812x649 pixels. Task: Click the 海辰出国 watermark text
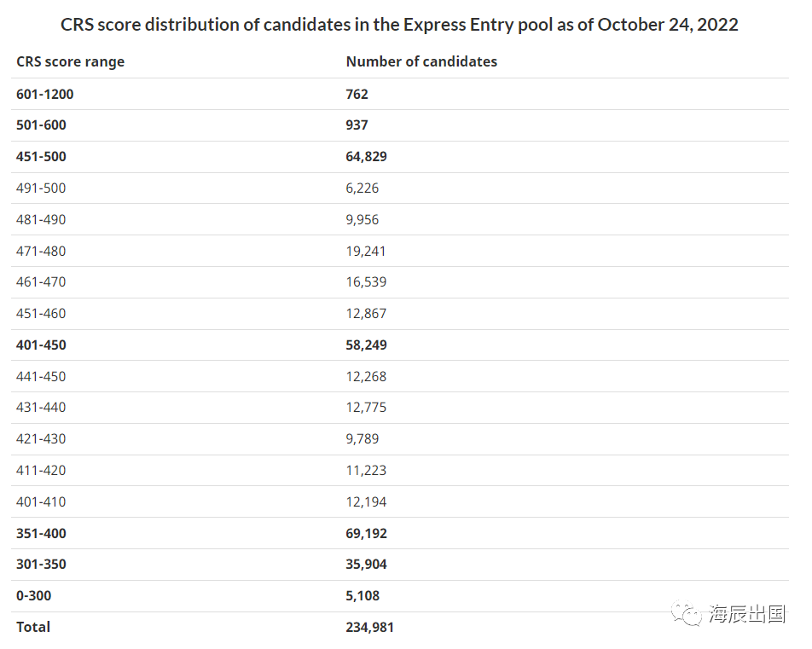click(x=747, y=614)
